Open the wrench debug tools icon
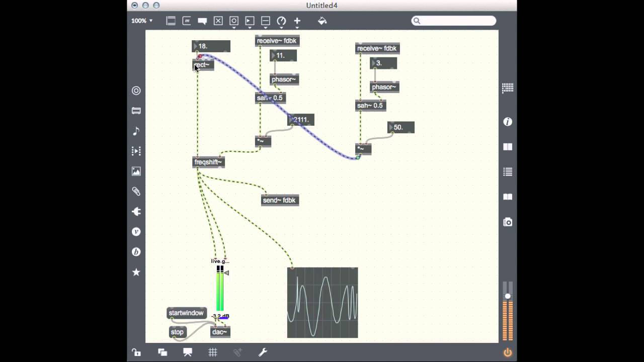 (263, 352)
